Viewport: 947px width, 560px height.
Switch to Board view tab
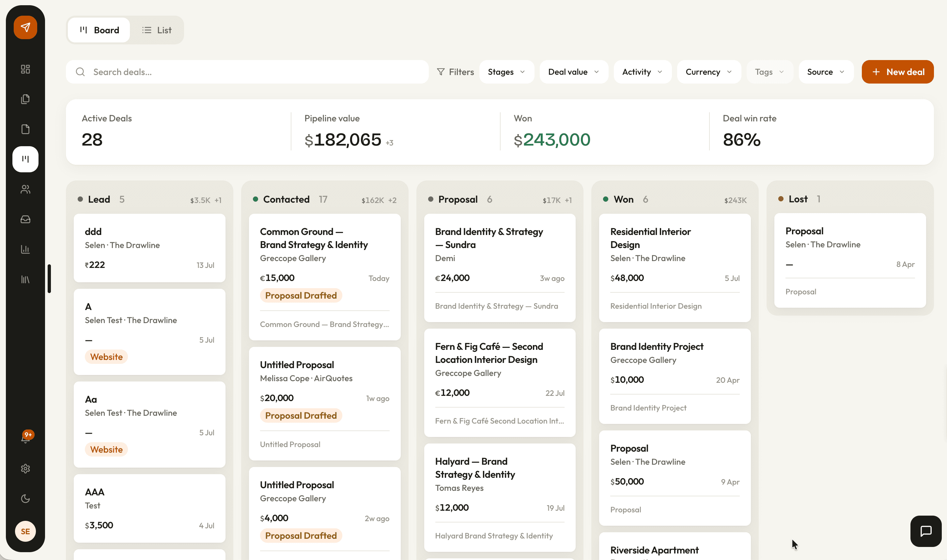pyautogui.click(x=99, y=30)
